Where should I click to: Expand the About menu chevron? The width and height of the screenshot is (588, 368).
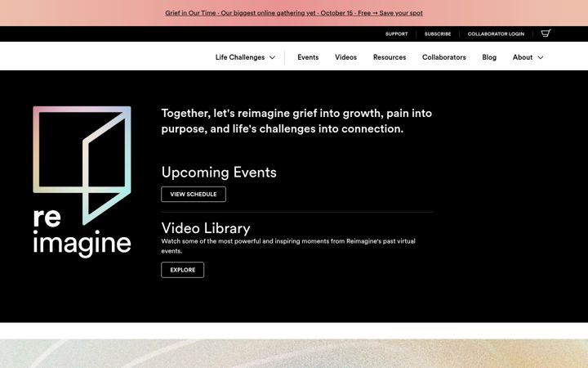coord(541,57)
